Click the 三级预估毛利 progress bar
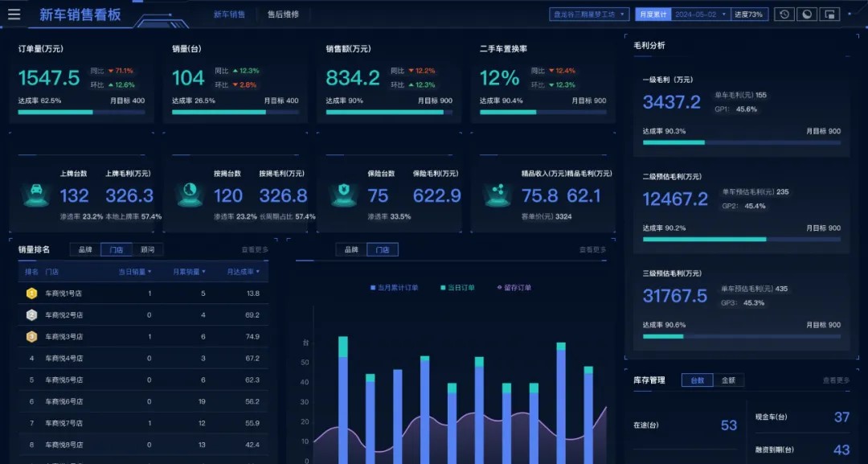Viewport: 868px width, 464px height. coord(742,336)
